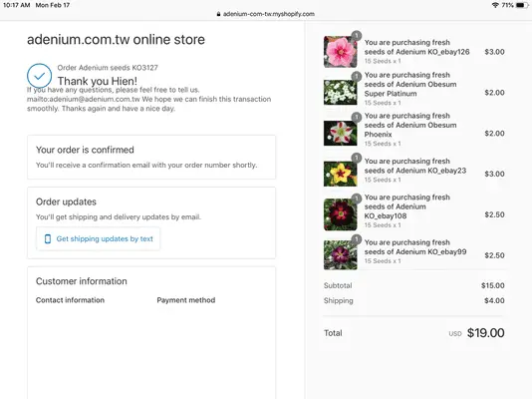Tap the Wi-Fi status icon

[x=495, y=5]
